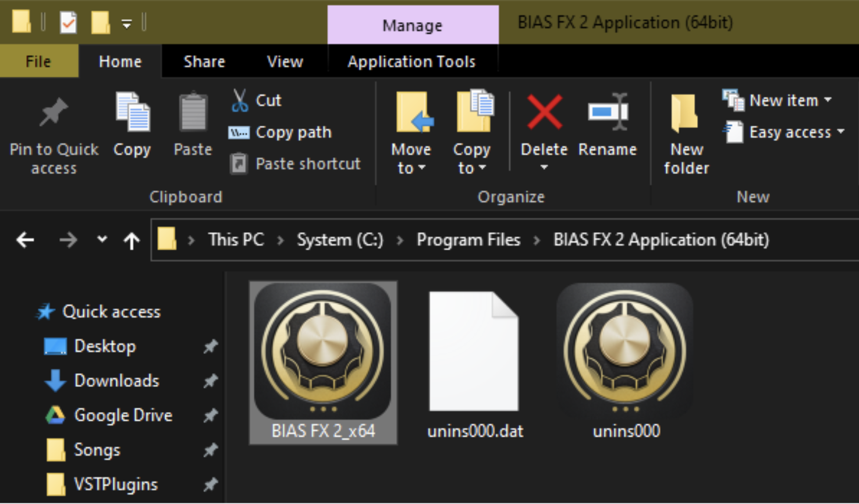Image resolution: width=859 pixels, height=504 pixels.
Task: Click the Desktop monitor icon in sidebar
Action: pos(55,347)
